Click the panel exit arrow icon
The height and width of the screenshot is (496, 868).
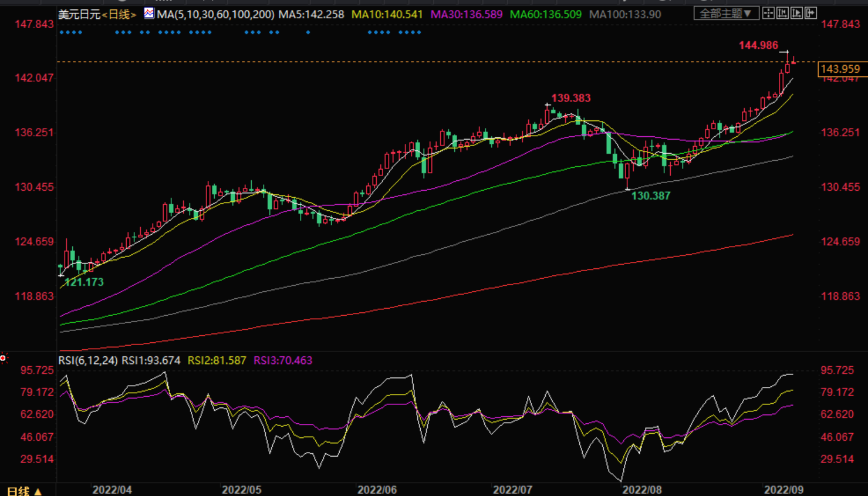pyautogui.click(x=810, y=13)
